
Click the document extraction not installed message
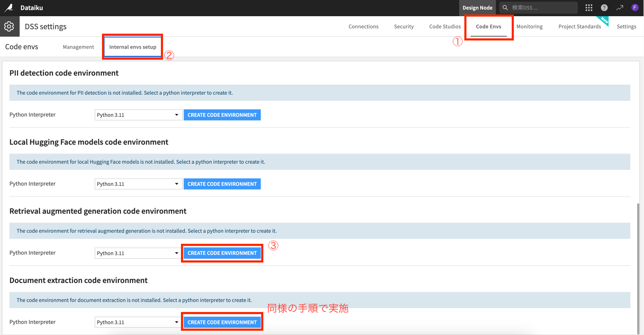click(x=134, y=300)
